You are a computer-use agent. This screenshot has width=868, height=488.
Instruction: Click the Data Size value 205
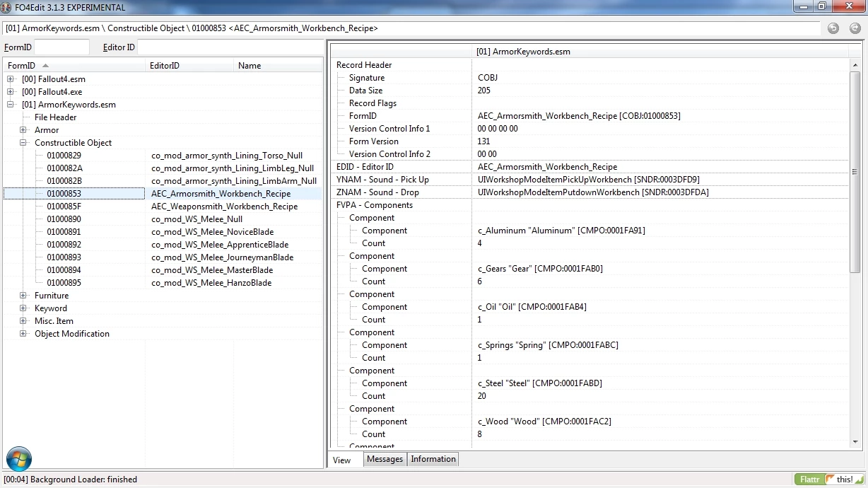coord(484,91)
